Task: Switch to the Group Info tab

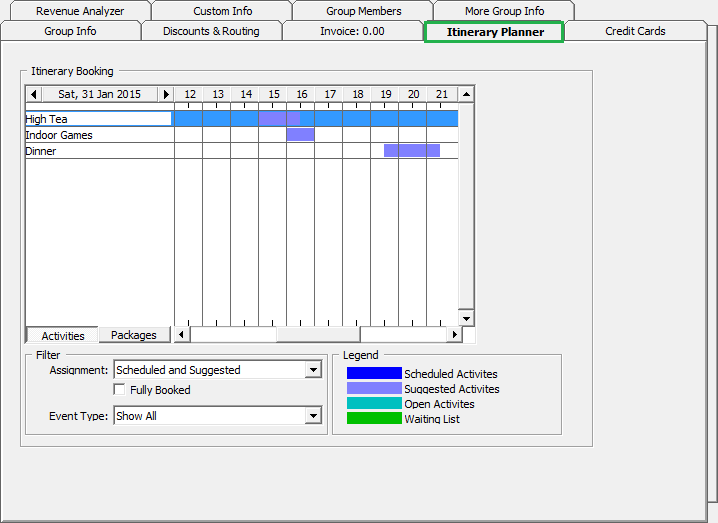Action: click(x=71, y=31)
